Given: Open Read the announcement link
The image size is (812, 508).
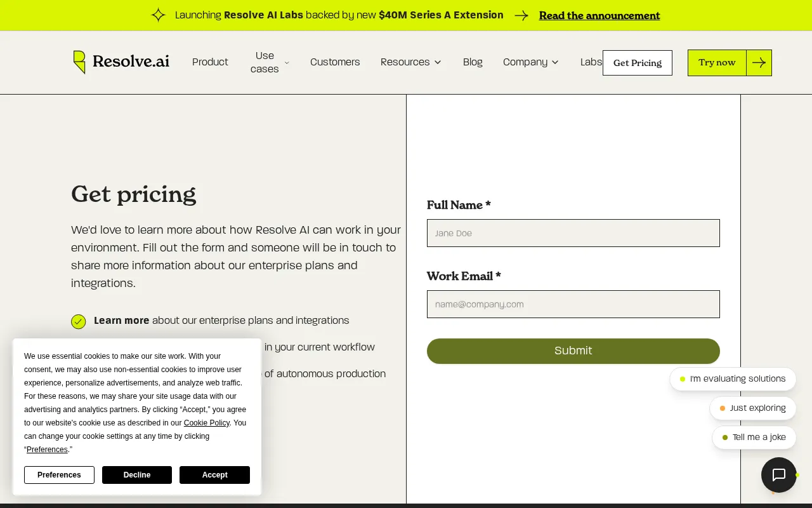Looking at the screenshot, I should tap(599, 15).
